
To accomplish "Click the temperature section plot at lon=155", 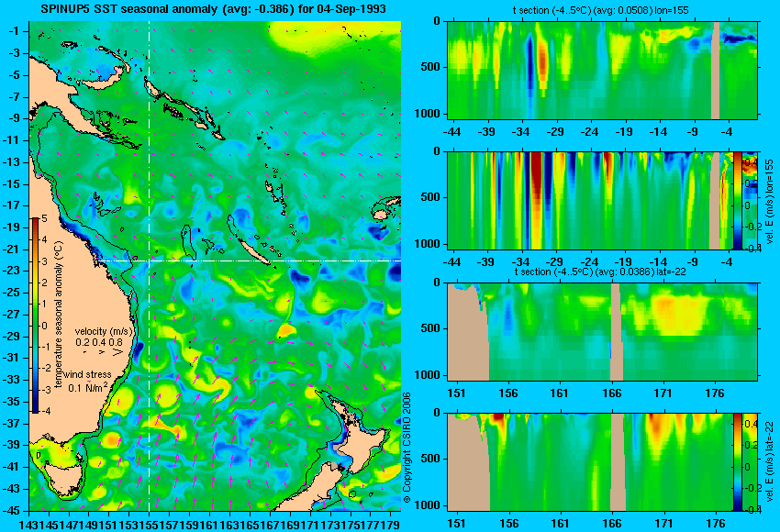I will point(602,70).
